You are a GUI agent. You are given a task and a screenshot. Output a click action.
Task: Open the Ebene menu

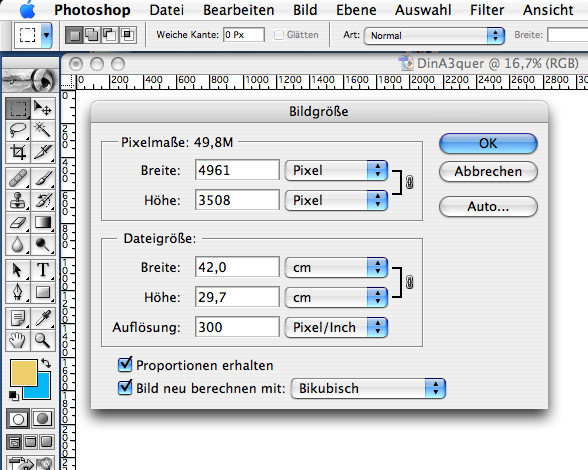pos(356,10)
